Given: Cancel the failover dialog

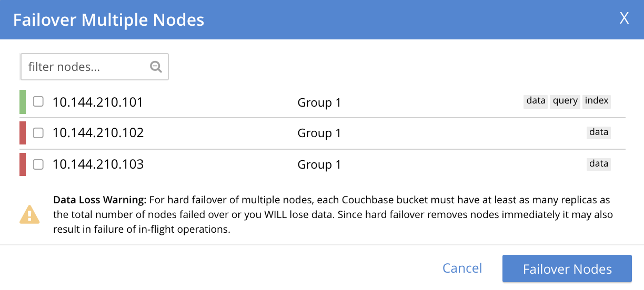Looking at the screenshot, I should [462, 268].
